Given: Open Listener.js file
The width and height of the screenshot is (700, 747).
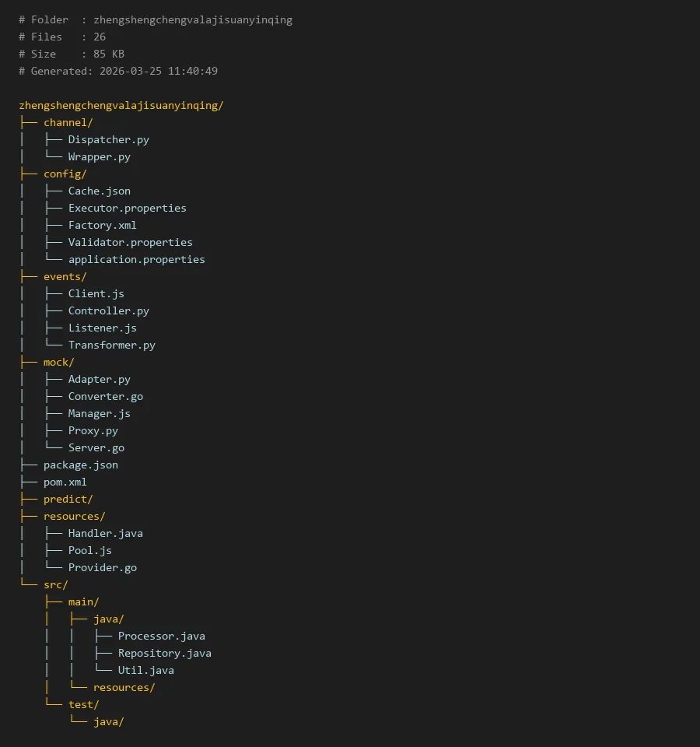Looking at the screenshot, I should [102, 328].
